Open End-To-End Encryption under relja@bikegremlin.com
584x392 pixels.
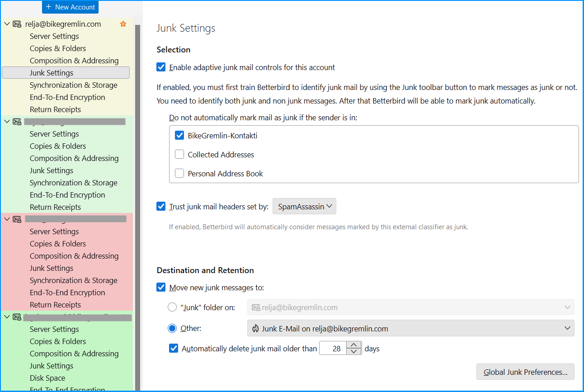tap(67, 97)
